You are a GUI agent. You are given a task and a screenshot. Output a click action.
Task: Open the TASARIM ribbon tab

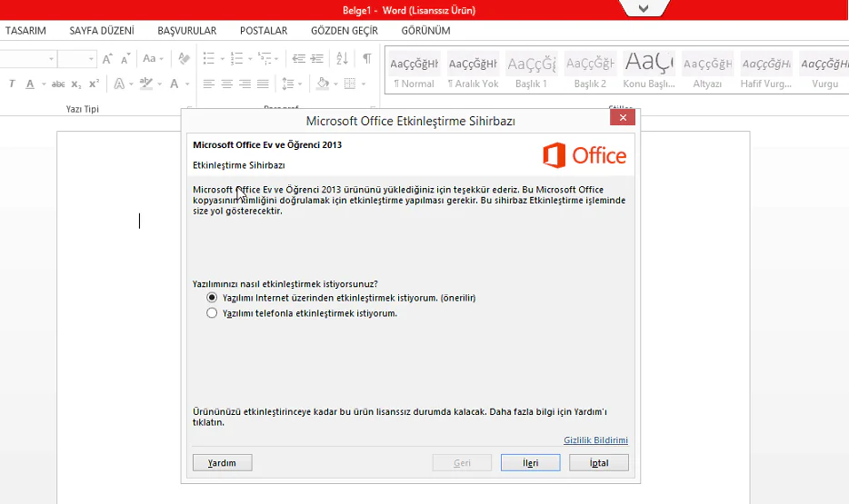(25, 31)
